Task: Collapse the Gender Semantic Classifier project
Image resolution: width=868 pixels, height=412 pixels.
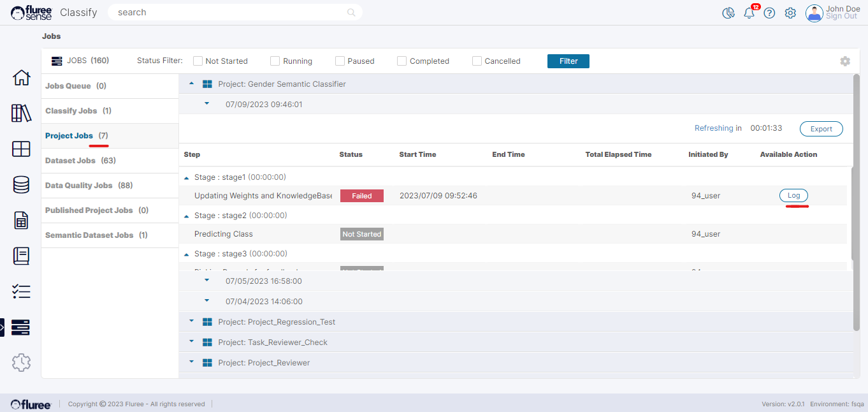Action: coord(192,84)
